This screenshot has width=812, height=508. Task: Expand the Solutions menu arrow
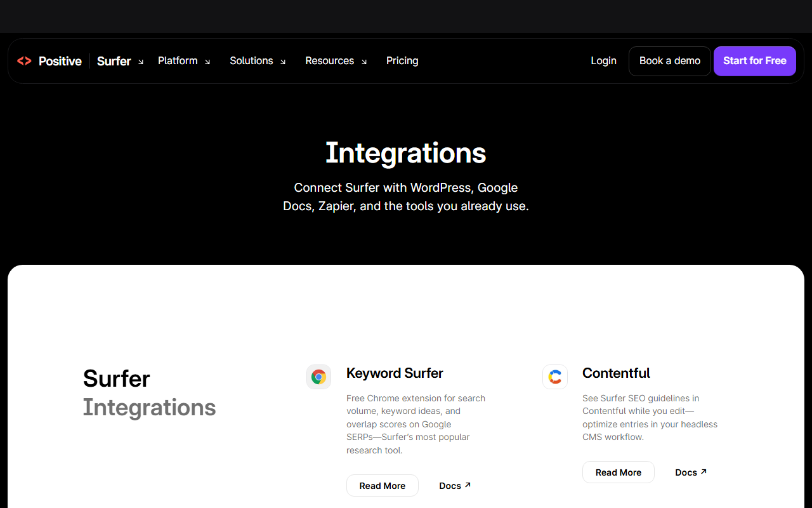[x=283, y=62]
